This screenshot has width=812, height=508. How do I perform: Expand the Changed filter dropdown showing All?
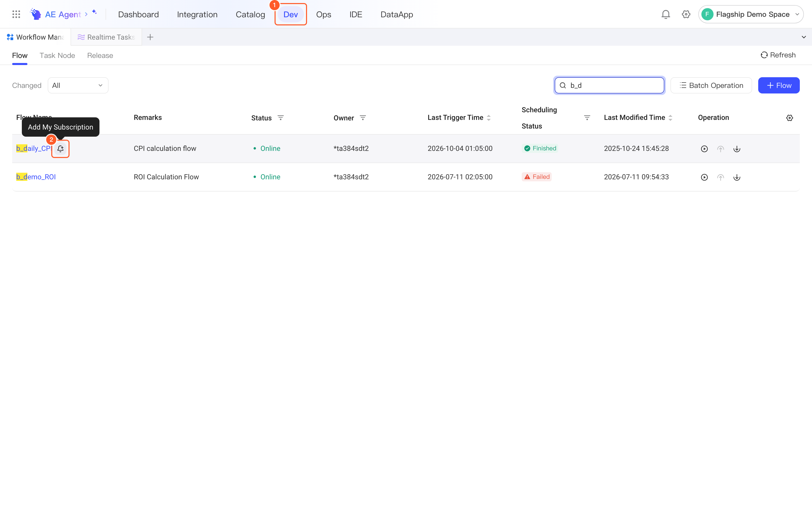click(x=78, y=85)
